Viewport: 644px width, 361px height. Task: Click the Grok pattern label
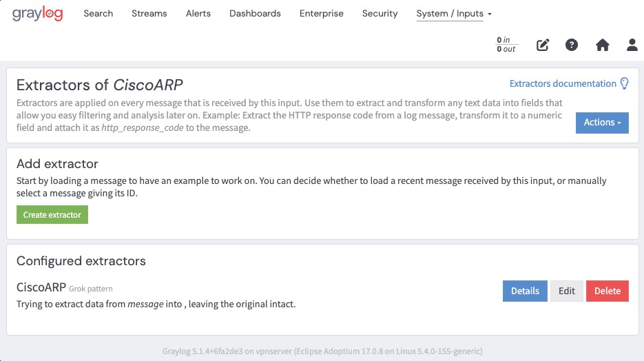(91, 289)
